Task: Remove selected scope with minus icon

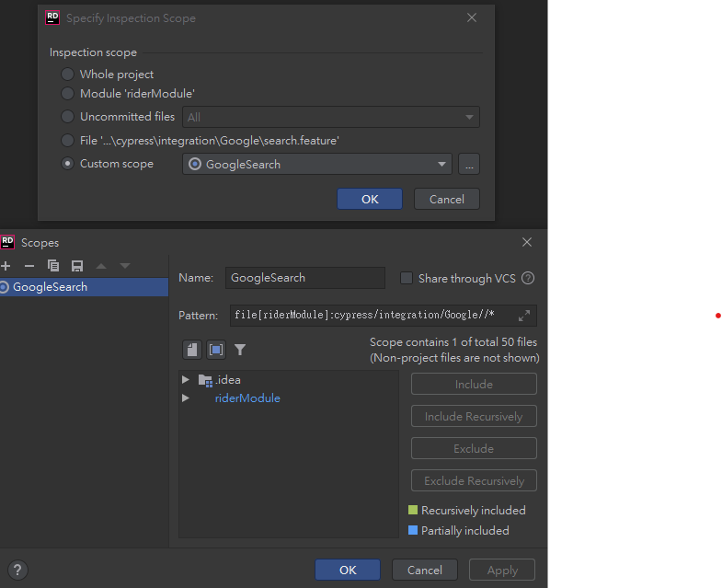Action: (x=29, y=266)
